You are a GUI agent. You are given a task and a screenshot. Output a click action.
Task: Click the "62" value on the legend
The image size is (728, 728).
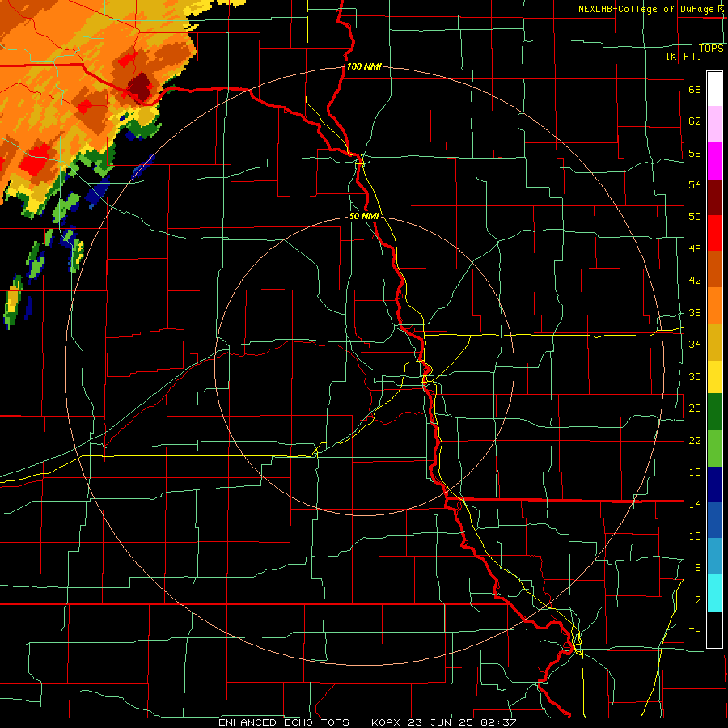[695, 121]
